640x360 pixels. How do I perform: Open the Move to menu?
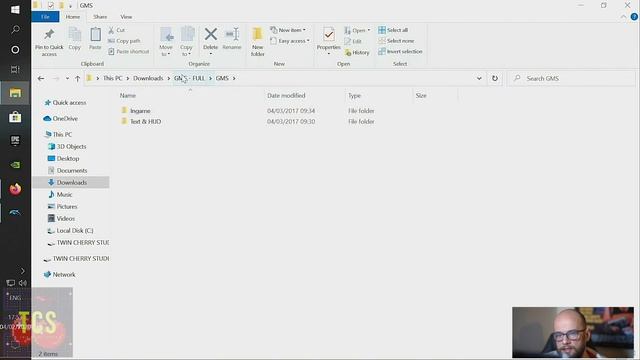coord(166,41)
